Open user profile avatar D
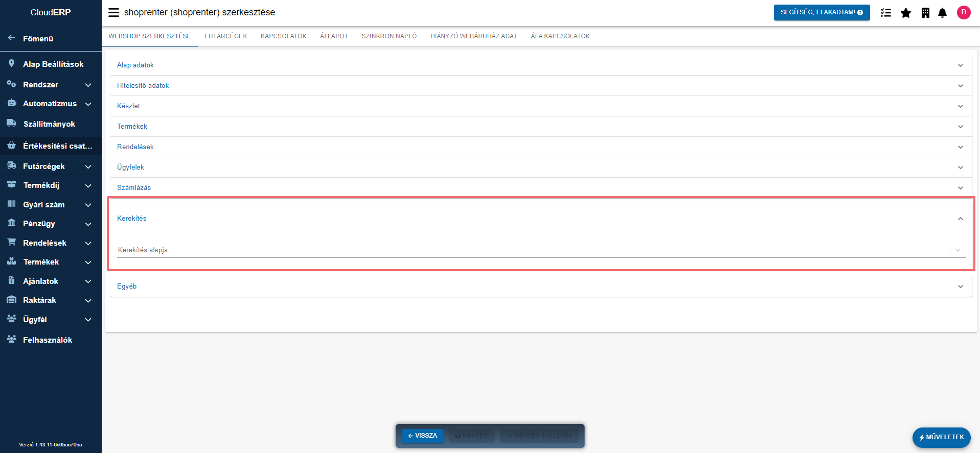Screen dimensions: 980x453 [963, 12]
